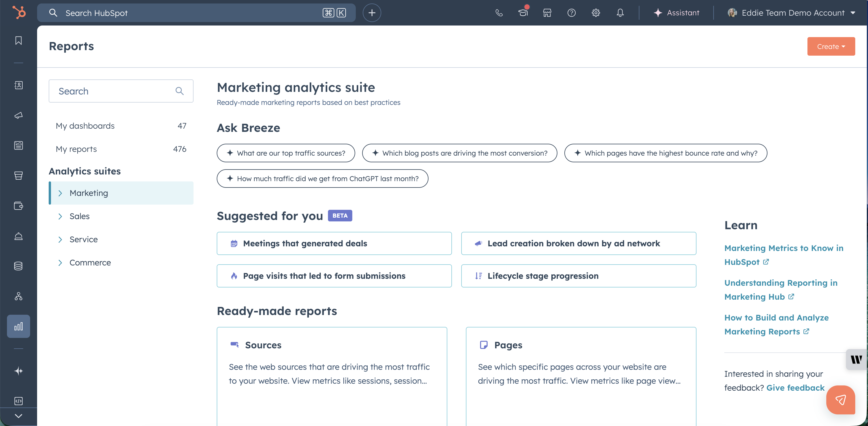Expand the Commerce analytics suite
The image size is (868, 426).
click(x=90, y=263)
